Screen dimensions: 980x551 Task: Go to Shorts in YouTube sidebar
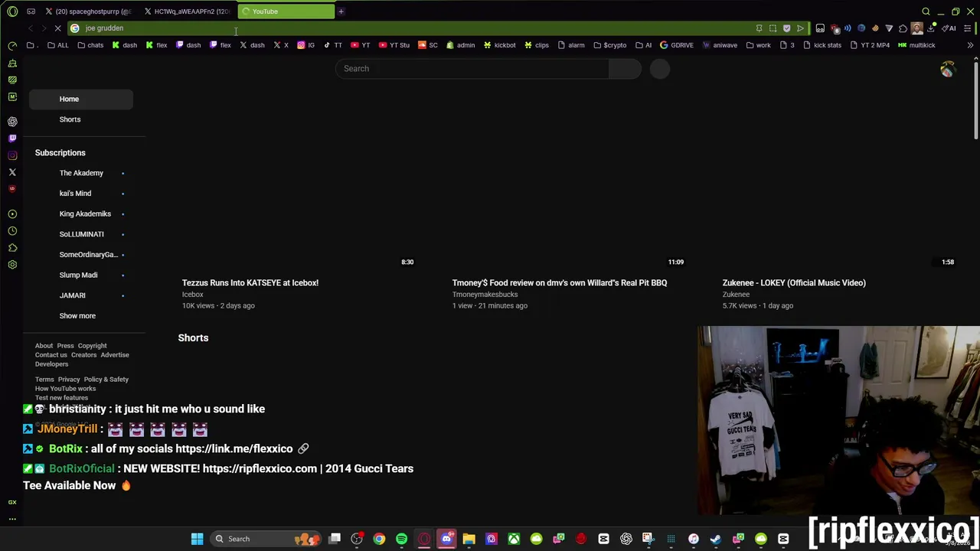click(x=70, y=119)
